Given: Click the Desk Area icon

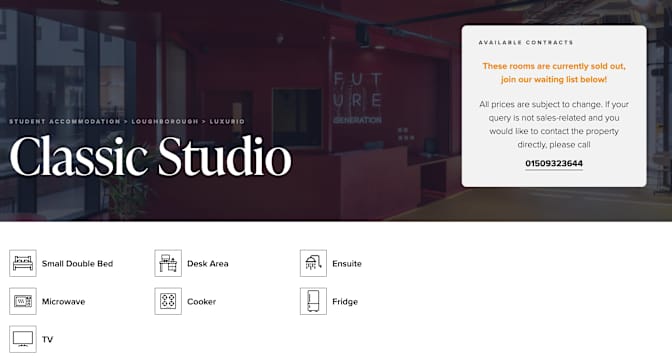Looking at the screenshot, I should pyautogui.click(x=168, y=263).
